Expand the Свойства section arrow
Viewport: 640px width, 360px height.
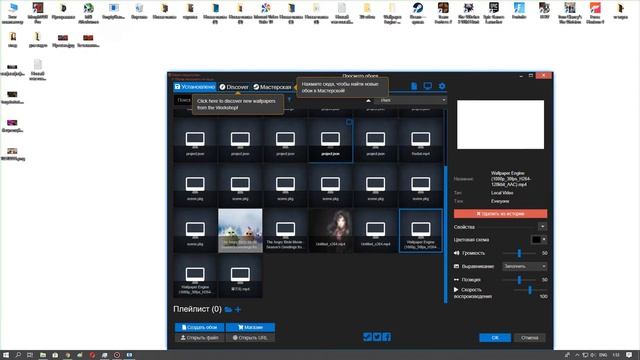point(542,227)
